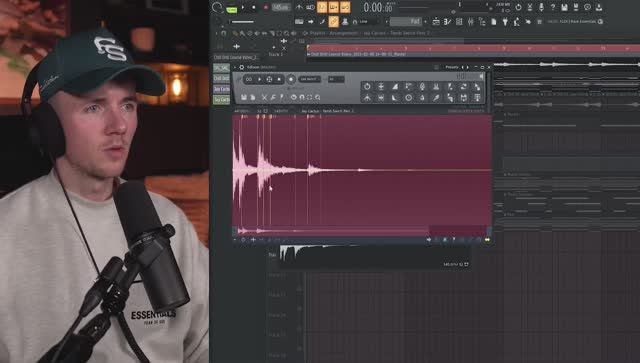Open the Pat pattern selector dropdown

click(405, 21)
